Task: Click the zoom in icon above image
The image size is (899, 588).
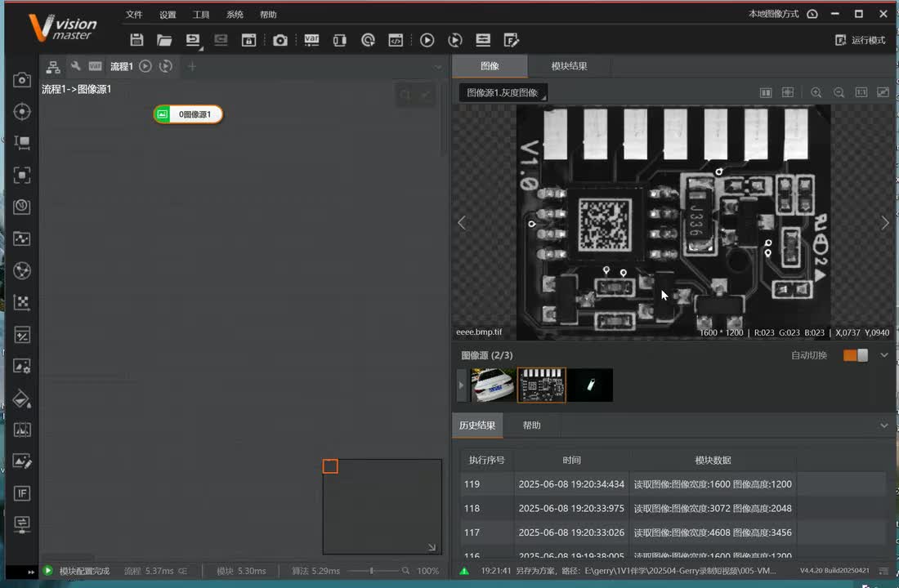Action: click(x=816, y=93)
